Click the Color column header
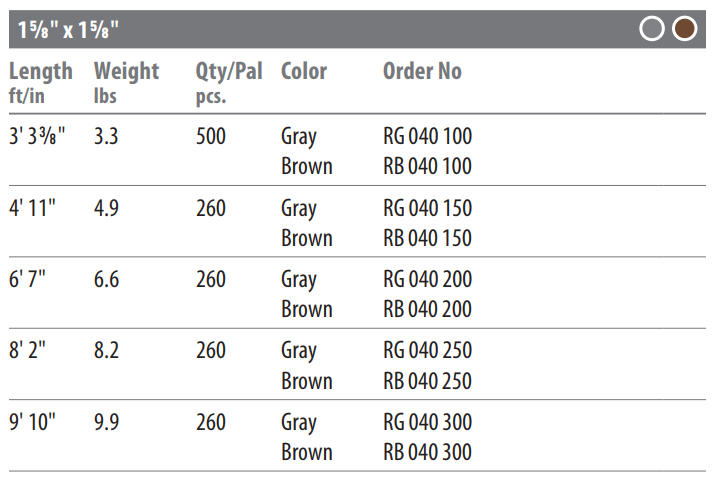This screenshot has width=714, height=481. [x=304, y=72]
